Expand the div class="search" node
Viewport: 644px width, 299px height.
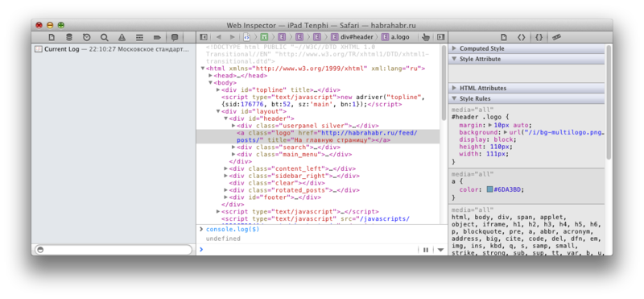coord(233,147)
